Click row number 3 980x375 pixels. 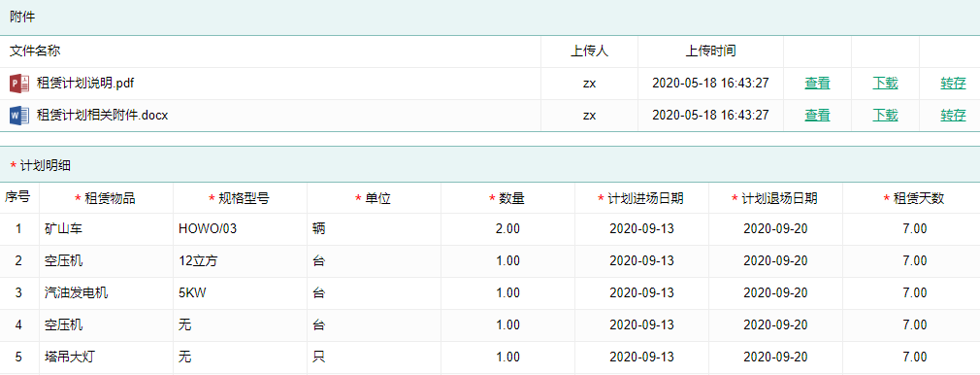18,293
